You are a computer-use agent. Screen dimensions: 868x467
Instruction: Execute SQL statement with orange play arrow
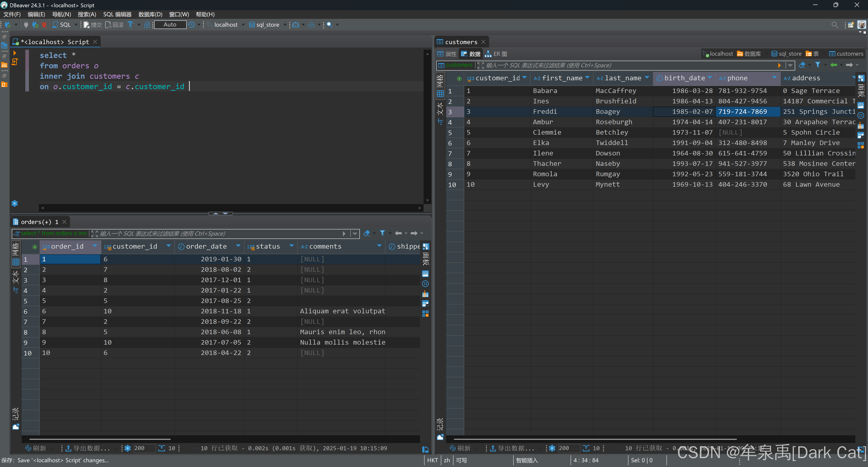[14, 53]
